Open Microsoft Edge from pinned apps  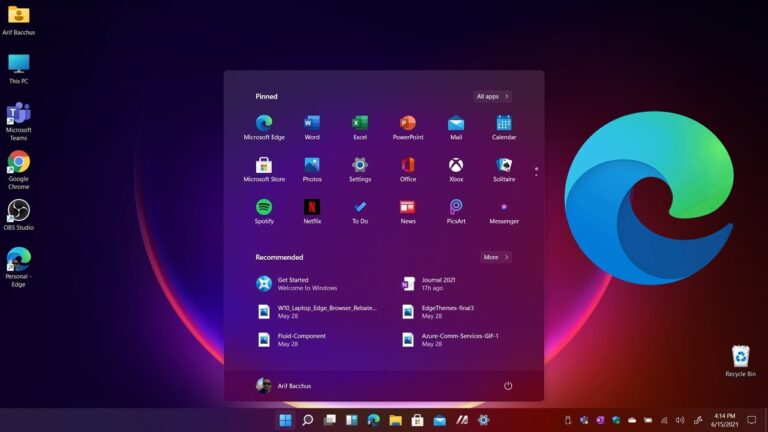(x=264, y=127)
